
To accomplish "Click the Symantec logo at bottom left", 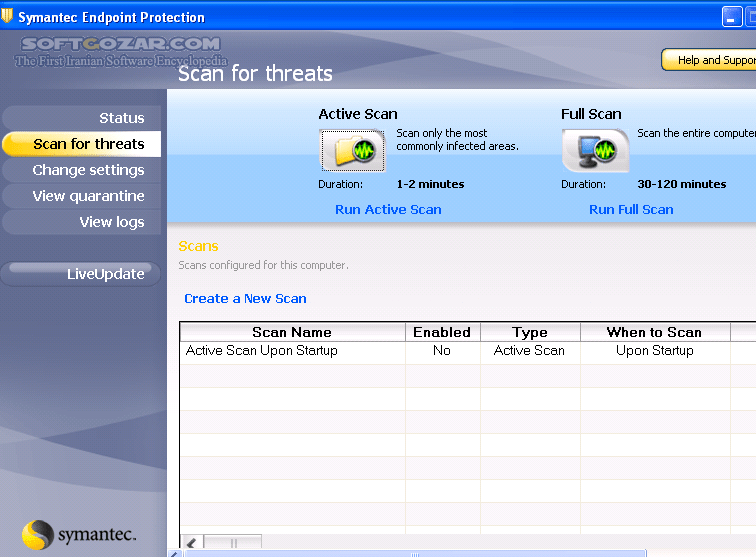I will coord(80,535).
